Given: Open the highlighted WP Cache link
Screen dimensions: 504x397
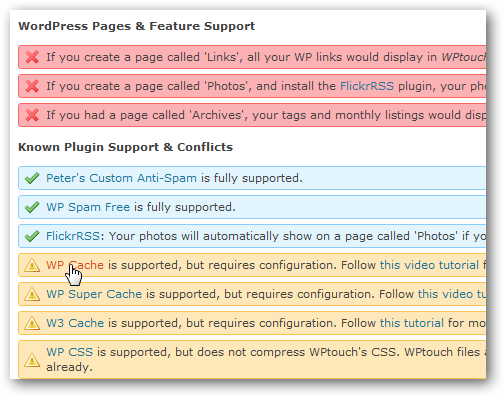Looking at the screenshot, I should click(x=75, y=265).
